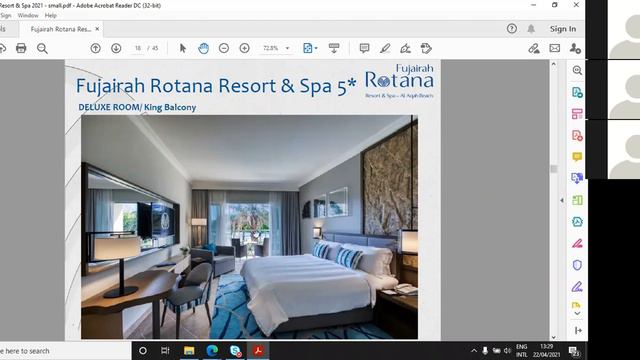Send file by email envelope icon

[x=554, y=48]
